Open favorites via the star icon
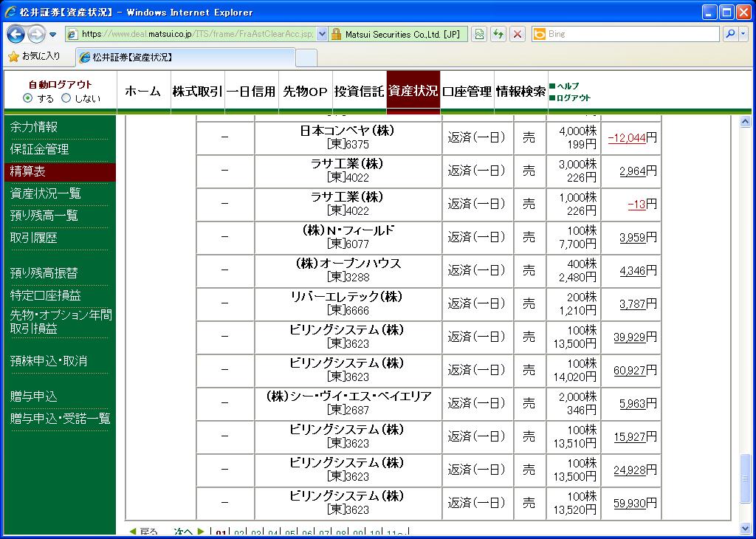 click(13, 56)
